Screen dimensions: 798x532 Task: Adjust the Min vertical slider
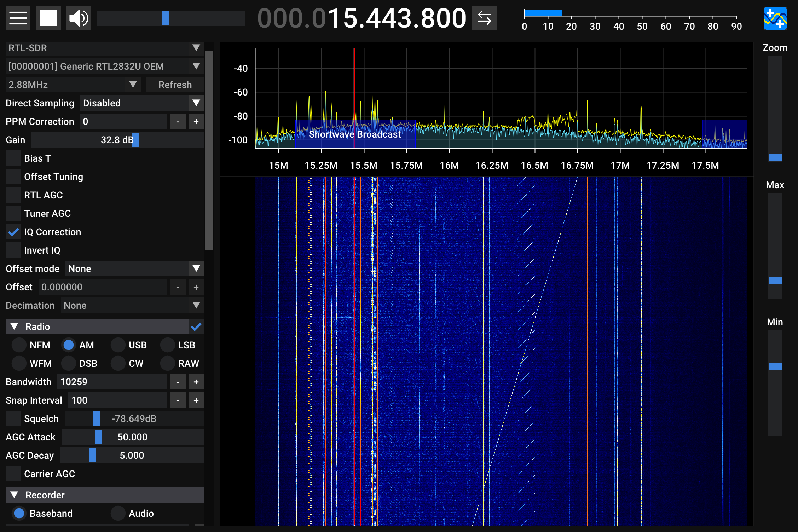click(775, 383)
